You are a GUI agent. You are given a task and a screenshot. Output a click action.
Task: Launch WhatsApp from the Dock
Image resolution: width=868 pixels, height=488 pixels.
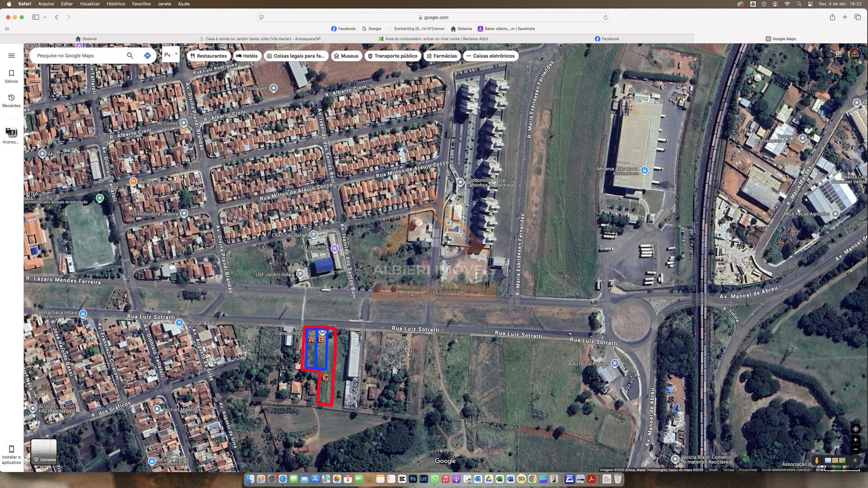pyautogui.click(x=434, y=479)
